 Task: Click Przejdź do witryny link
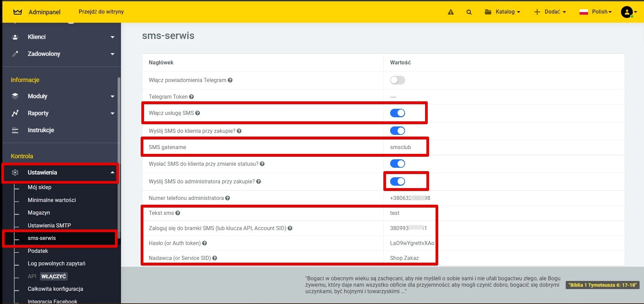click(x=101, y=12)
